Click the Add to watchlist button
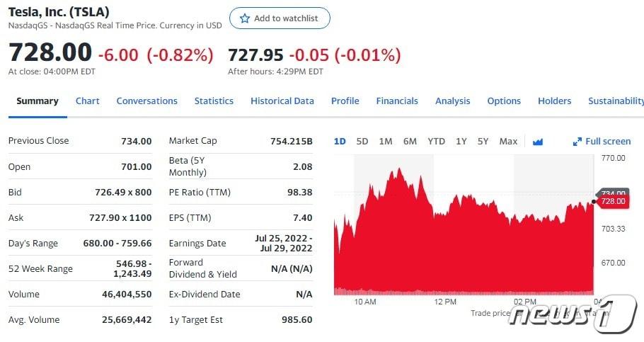The width and height of the screenshot is (644, 342). coord(280,18)
